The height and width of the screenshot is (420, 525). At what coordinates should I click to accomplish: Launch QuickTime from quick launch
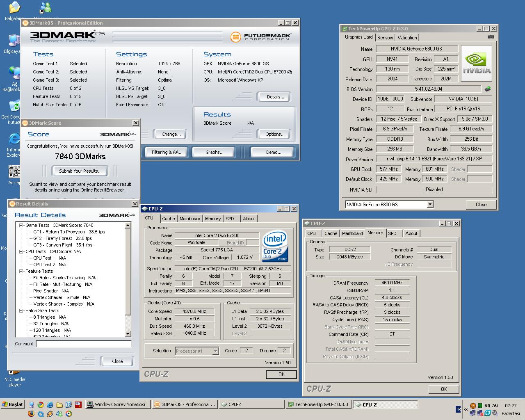[41, 413]
